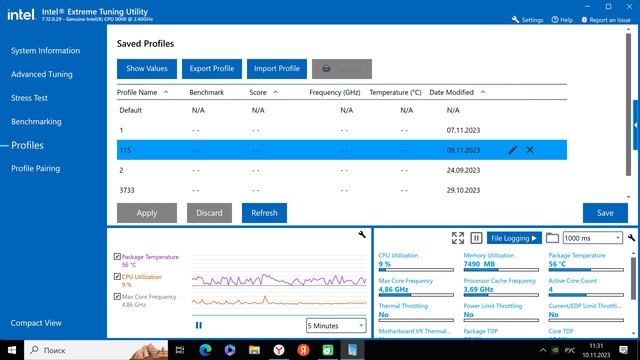Click the greyed-out lock button
Viewport: 640px width, 360px height.
tap(342, 69)
